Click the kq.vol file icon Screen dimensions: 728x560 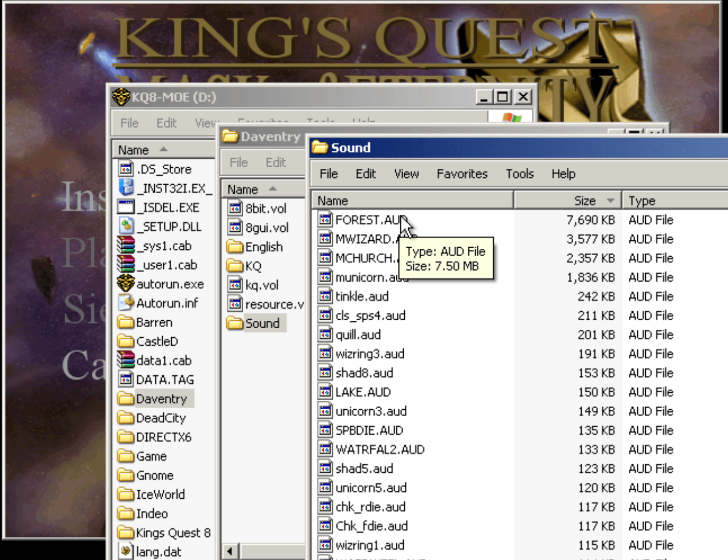pyautogui.click(x=235, y=285)
